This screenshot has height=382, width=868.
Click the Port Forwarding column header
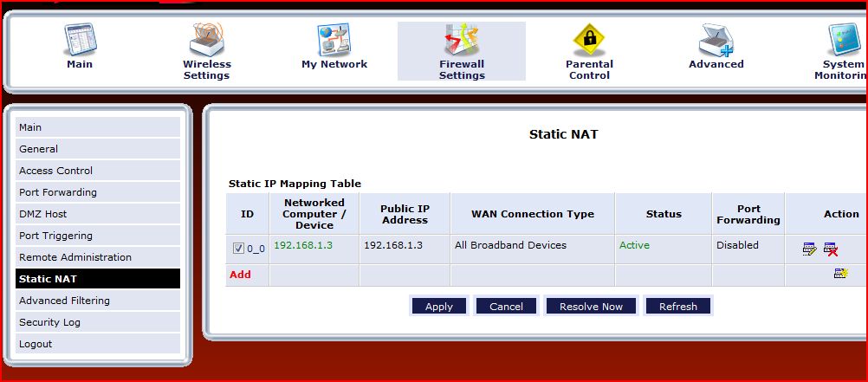748,214
